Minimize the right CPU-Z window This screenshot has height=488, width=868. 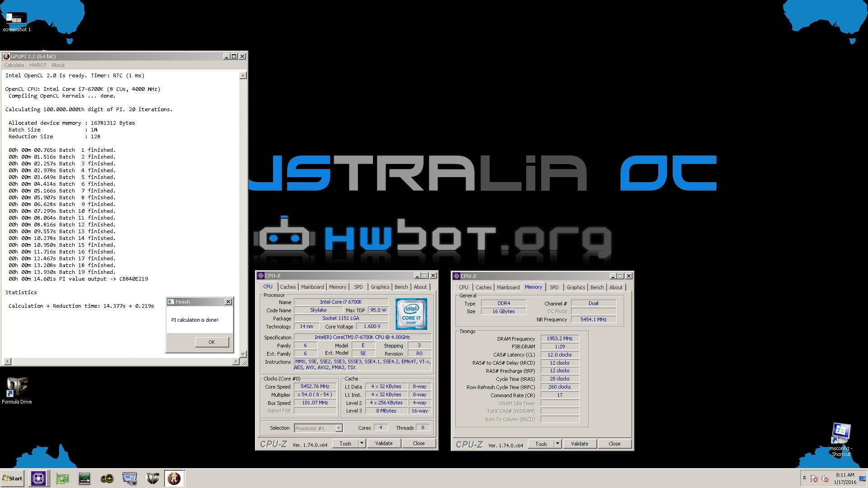pyautogui.click(x=613, y=276)
